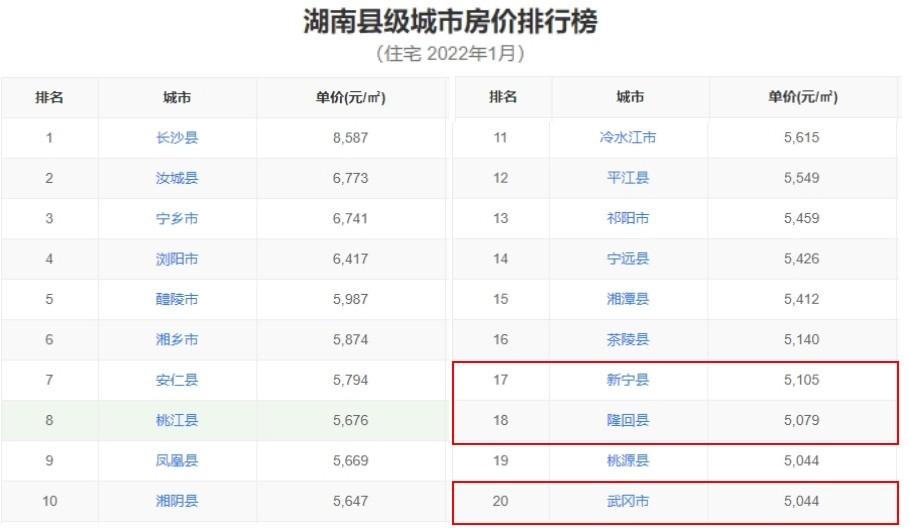Click the price value 6,741

pyautogui.click(x=350, y=218)
